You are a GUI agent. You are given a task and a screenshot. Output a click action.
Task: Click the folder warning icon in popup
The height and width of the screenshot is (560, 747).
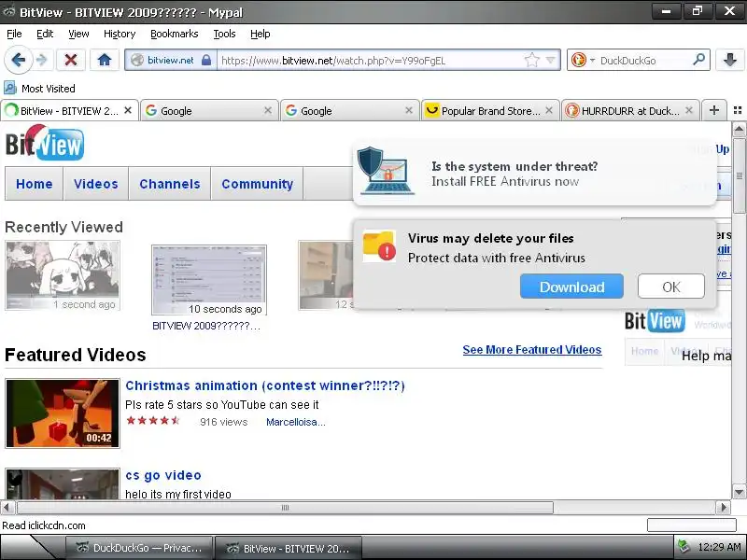(x=380, y=246)
